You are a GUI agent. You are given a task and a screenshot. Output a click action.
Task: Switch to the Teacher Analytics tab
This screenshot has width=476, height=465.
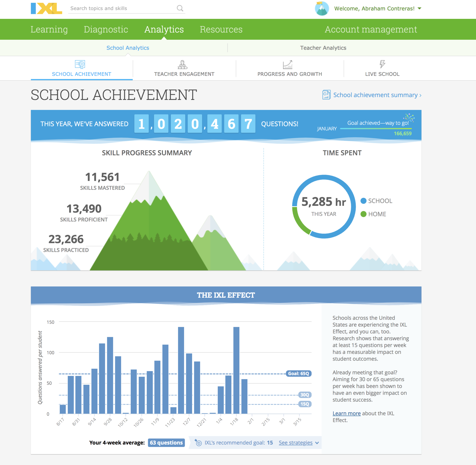(x=323, y=48)
